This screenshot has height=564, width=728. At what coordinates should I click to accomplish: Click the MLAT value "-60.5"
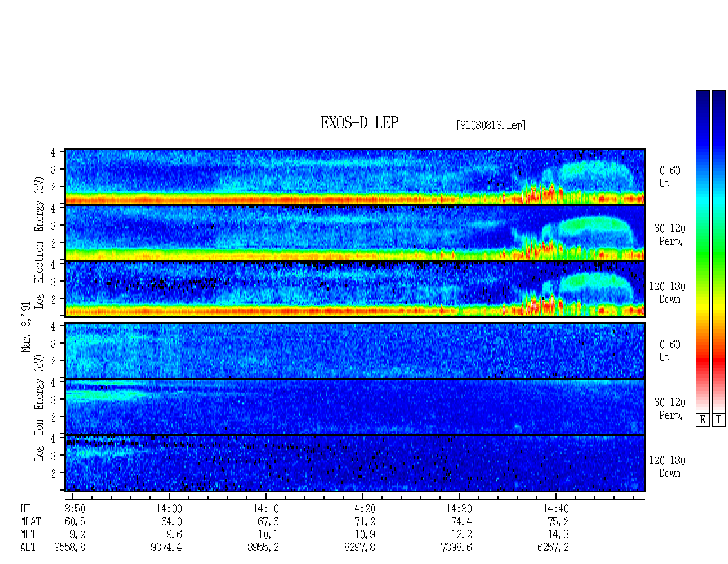(x=72, y=521)
